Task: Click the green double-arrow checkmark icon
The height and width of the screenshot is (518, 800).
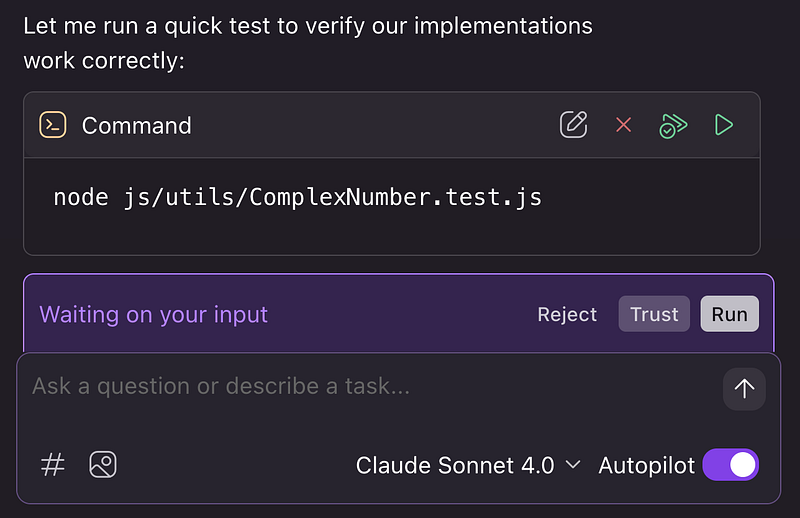Action: click(x=674, y=125)
